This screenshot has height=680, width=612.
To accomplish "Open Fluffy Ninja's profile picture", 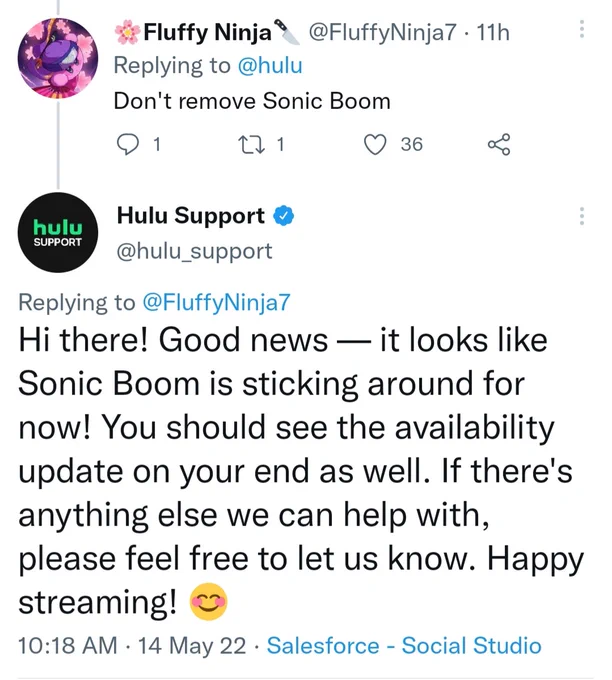I will pos(58,58).
